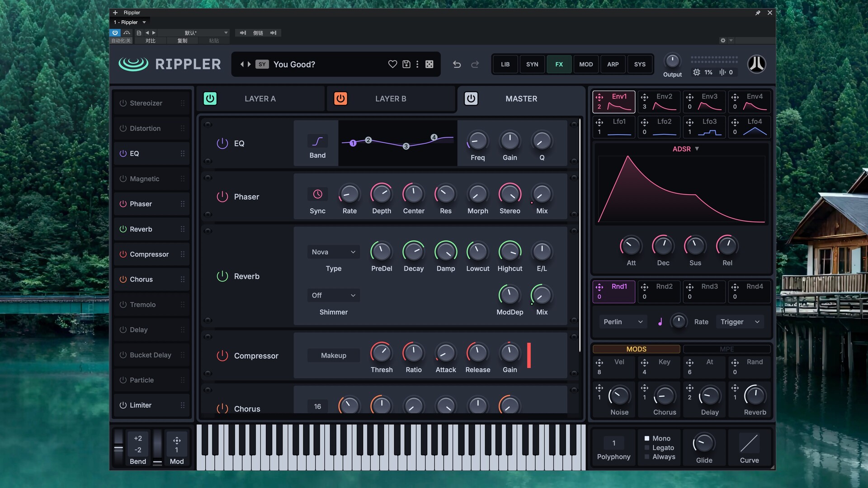This screenshot has width=868, height=488.
Task: Select EQ node 4 on the curve
Action: click(434, 137)
